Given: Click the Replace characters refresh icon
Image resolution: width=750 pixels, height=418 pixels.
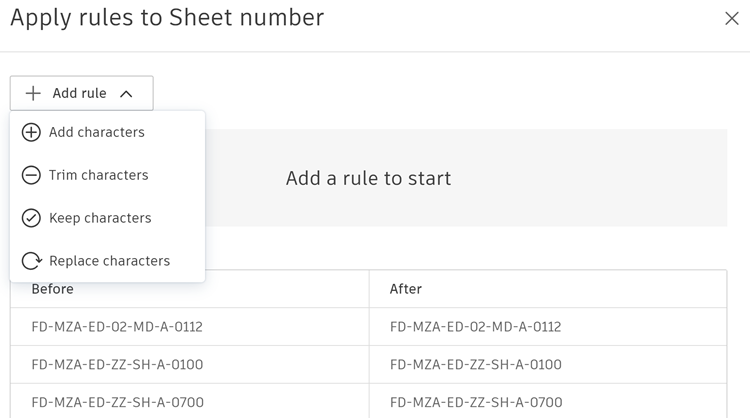Looking at the screenshot, I should pos(31,261).
